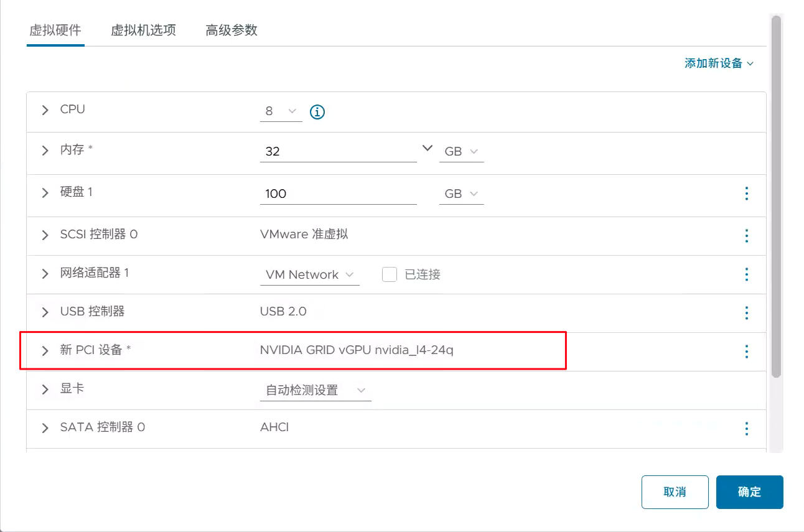The height and width of the screenshot is (532, 804).
Task: Open the memory size unit GB dropdown
Action: (461, 151)
